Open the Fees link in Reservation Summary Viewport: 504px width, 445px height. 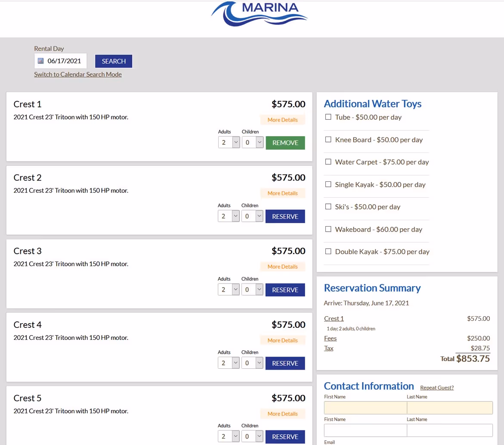tap(330, 338)
